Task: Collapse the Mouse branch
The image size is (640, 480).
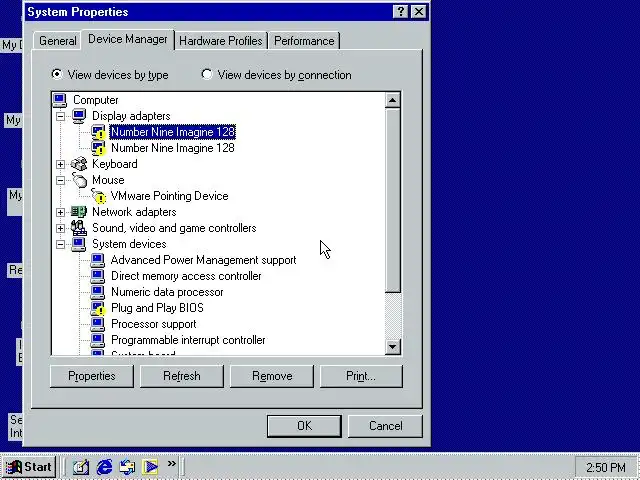Action: coord(60,180)
